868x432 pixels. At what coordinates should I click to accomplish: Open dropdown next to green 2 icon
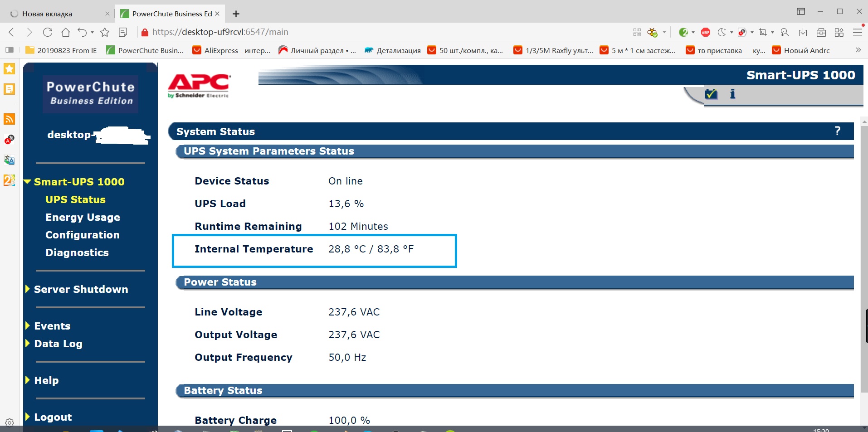693,32
